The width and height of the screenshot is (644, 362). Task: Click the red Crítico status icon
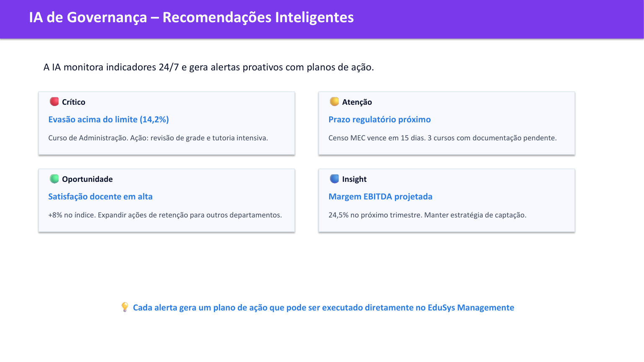[55, 101]
